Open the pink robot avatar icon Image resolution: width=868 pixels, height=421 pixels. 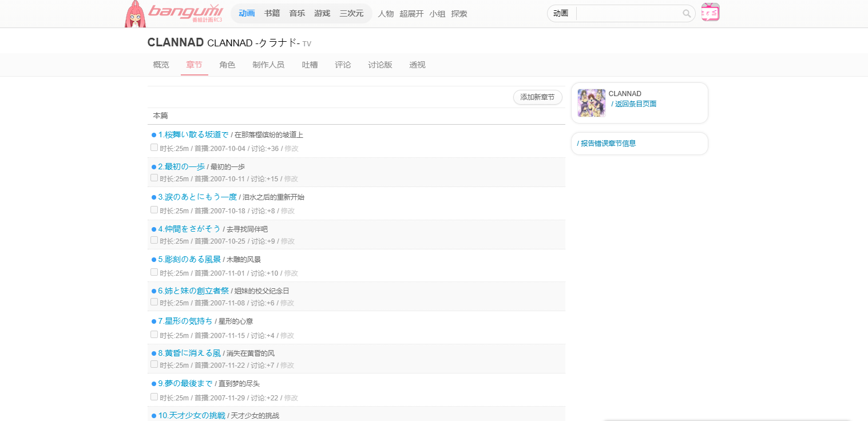[710, 13]
